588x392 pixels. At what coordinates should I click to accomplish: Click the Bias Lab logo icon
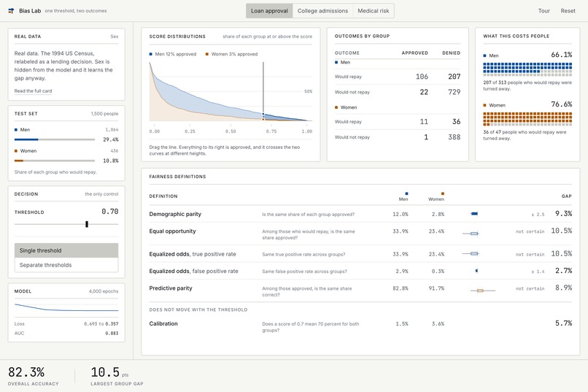[11, 11]
